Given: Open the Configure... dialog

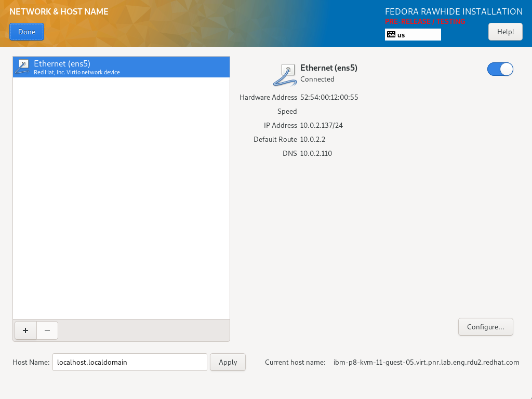Looking at the screenshot, I should point(486,327).
